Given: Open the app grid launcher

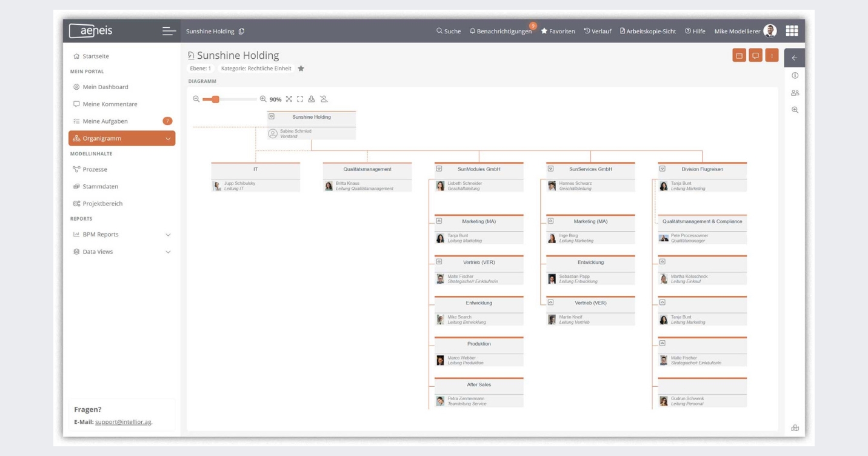Looking at the screenshot, I should point(792,31).
